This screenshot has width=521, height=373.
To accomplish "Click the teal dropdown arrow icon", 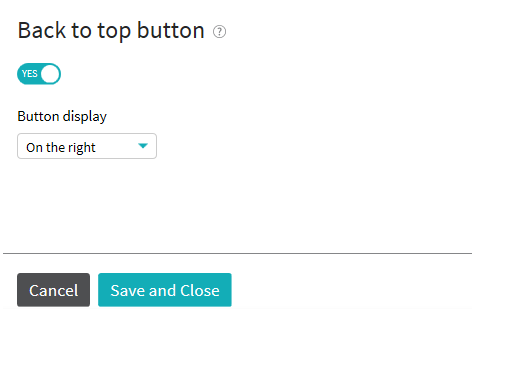I will coord(143,146).
